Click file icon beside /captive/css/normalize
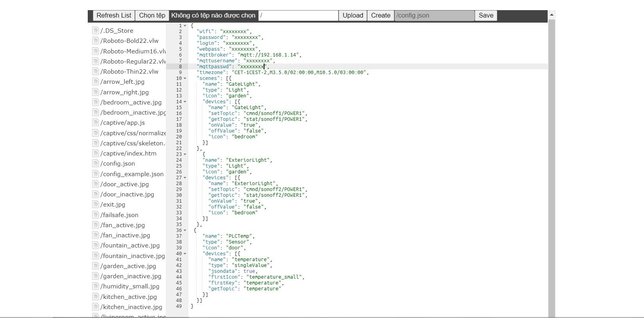This screenshot has height=318, width=644. tap(96, 133)
